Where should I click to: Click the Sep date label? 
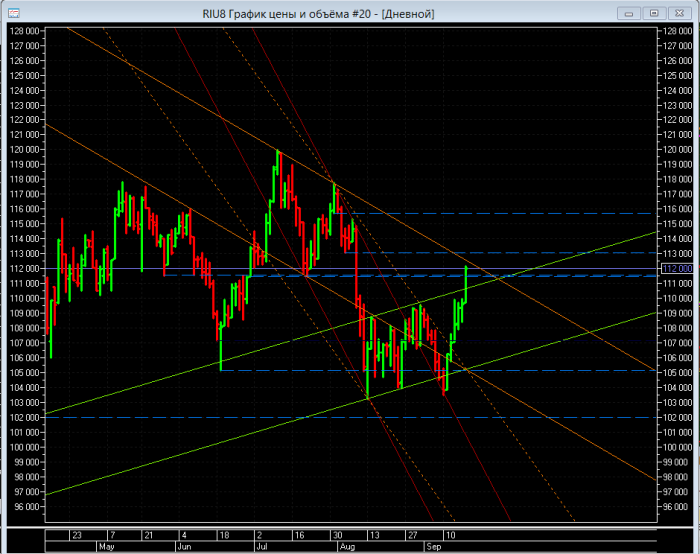point(433,546)
